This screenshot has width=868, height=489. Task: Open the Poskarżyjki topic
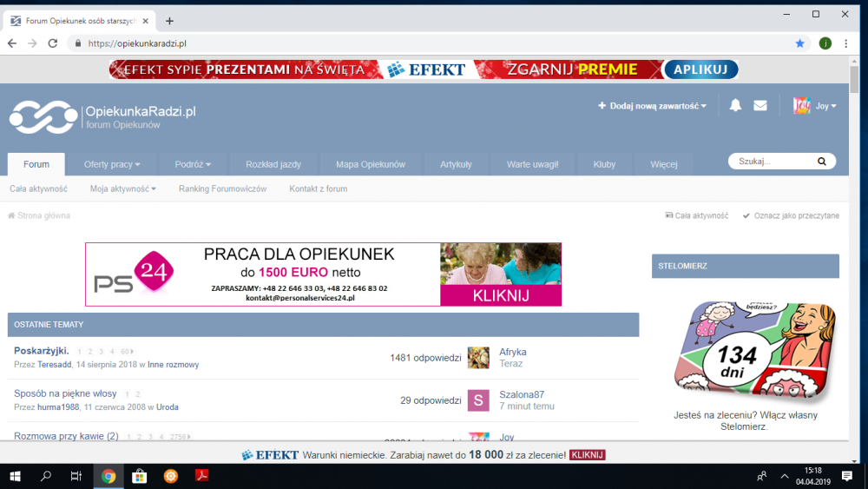(42, 351)
